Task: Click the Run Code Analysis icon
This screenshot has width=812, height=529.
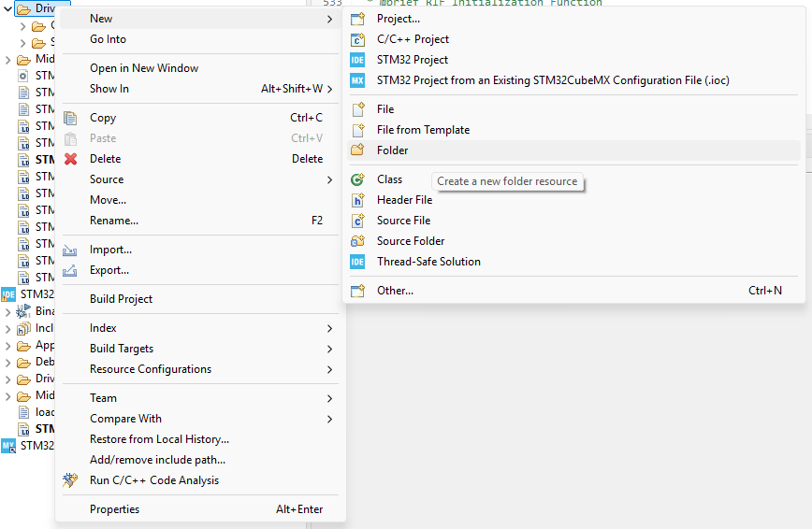Action: point(70,480)
